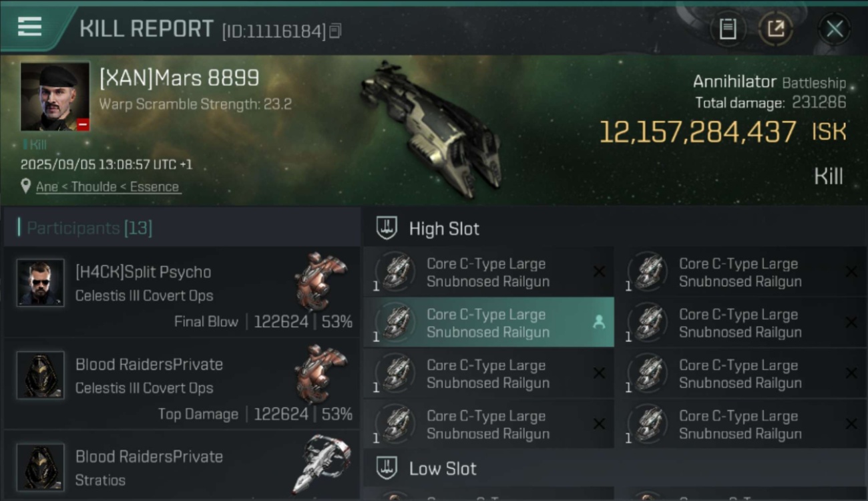Open the Ane < Thoulde < Essence location link
868x501 pixels.
(107, 187)
